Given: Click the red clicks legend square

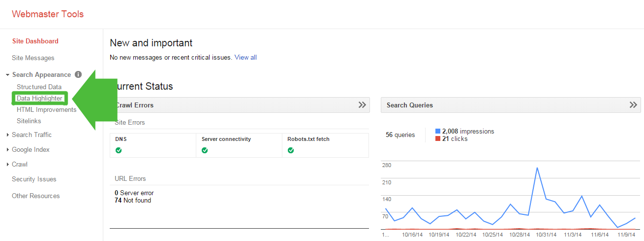Looking at the screenshot, I should pos(438,139).
